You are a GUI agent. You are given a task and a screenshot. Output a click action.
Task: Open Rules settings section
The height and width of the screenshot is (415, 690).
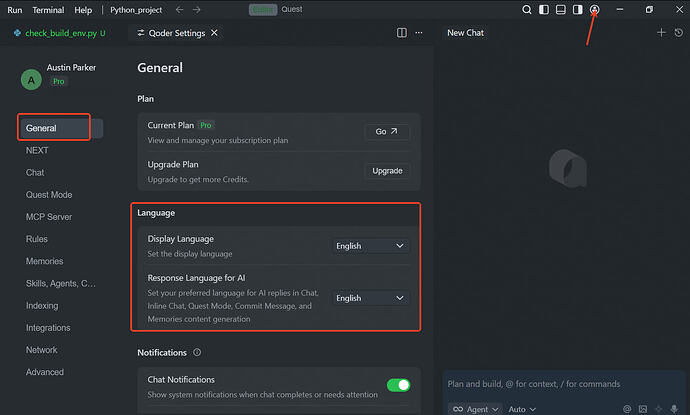point(37,239)
